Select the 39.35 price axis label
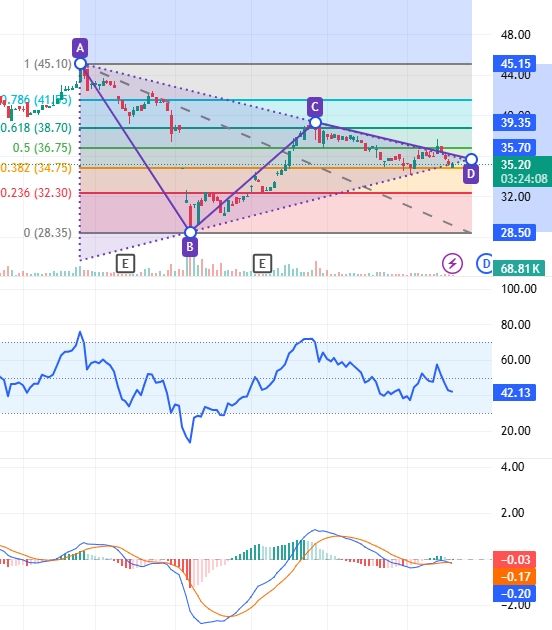Screen dimensions: 552x630 [x=515, y=123]
